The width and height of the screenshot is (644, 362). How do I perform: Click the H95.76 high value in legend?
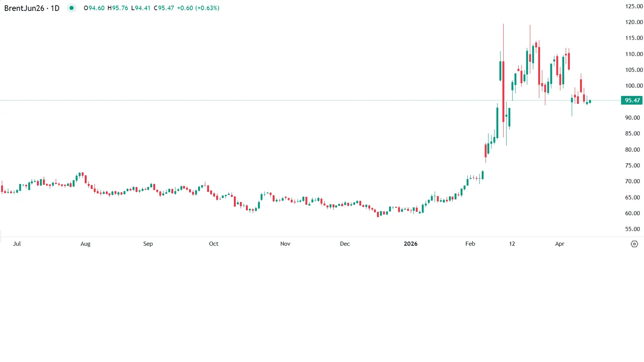[x=118, y=8]
